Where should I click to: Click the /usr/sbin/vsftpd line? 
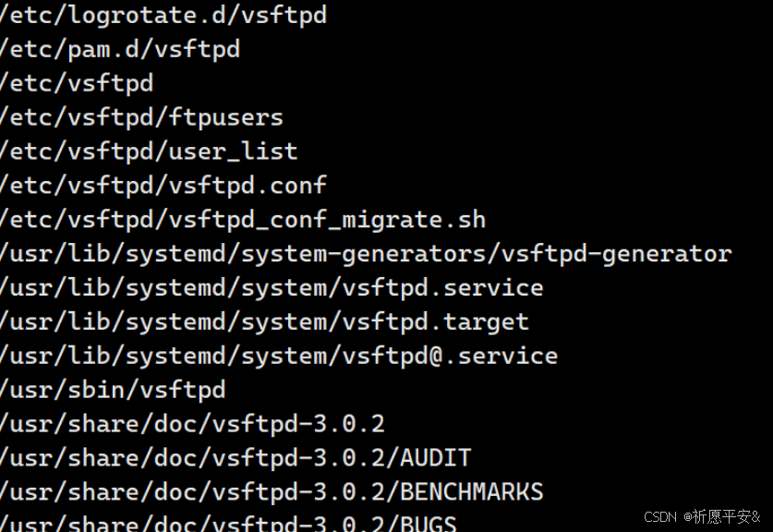[113, 390]
